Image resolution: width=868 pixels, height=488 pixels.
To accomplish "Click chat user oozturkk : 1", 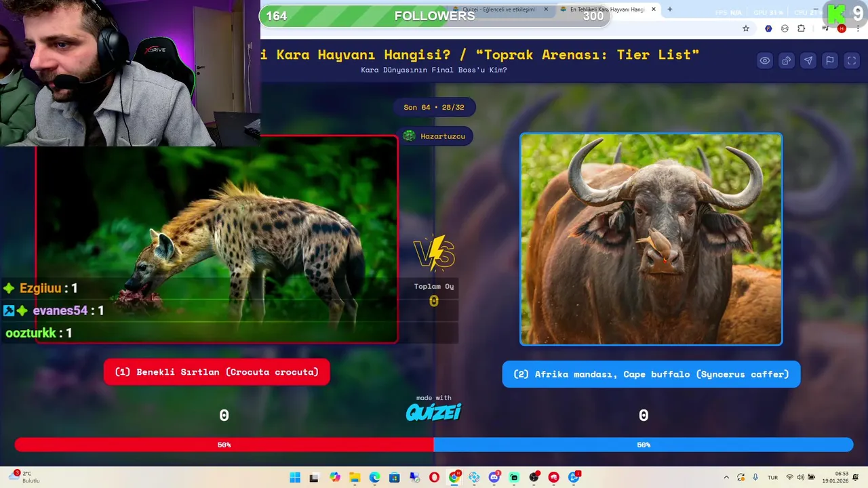I will 39,333.
